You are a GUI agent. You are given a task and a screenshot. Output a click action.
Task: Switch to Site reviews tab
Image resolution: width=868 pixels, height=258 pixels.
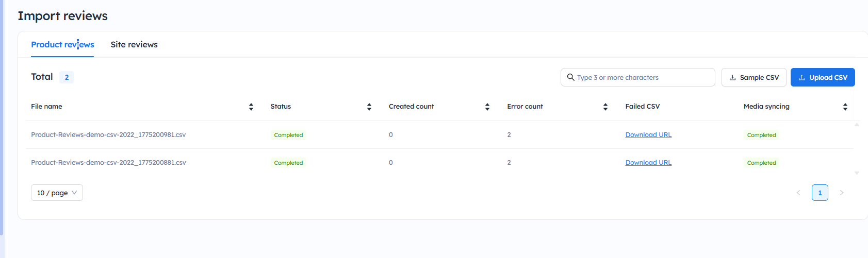coord(134,45)
